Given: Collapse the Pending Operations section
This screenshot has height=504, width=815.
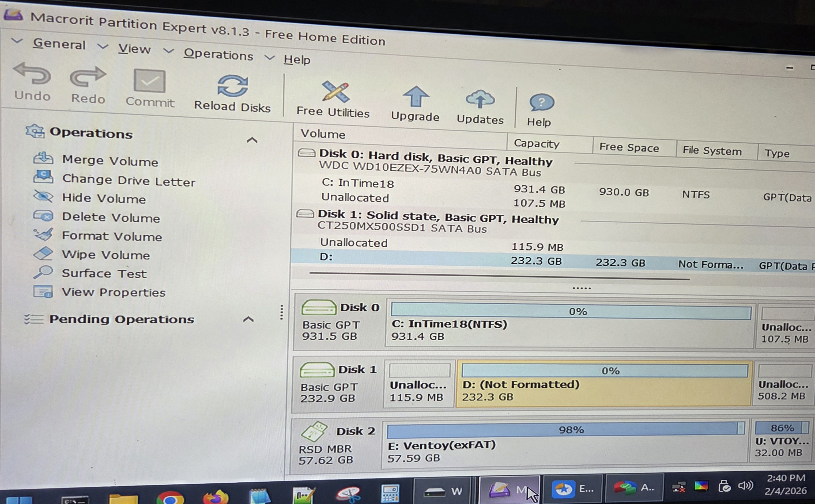Looking at the screenshot, I should [x=248, y=320].
